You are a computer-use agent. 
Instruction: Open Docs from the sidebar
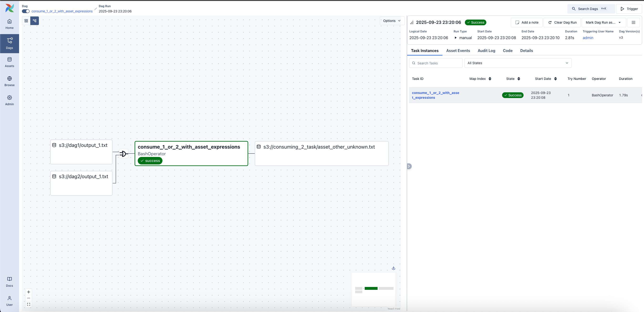pos(10,281)
